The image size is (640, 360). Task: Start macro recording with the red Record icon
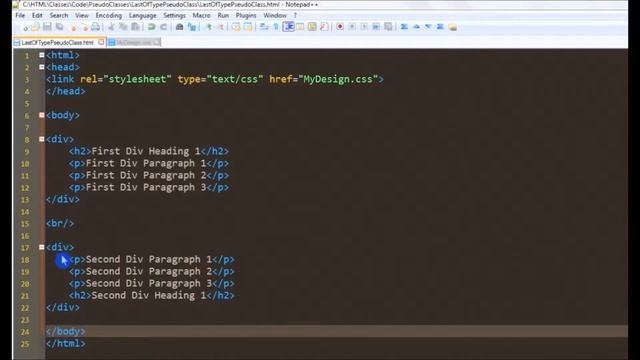click(x=340, y=27)
